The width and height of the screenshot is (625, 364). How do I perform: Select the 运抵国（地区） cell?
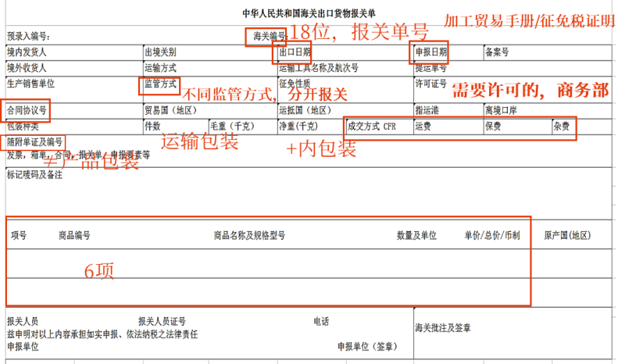tap(345, 111)
